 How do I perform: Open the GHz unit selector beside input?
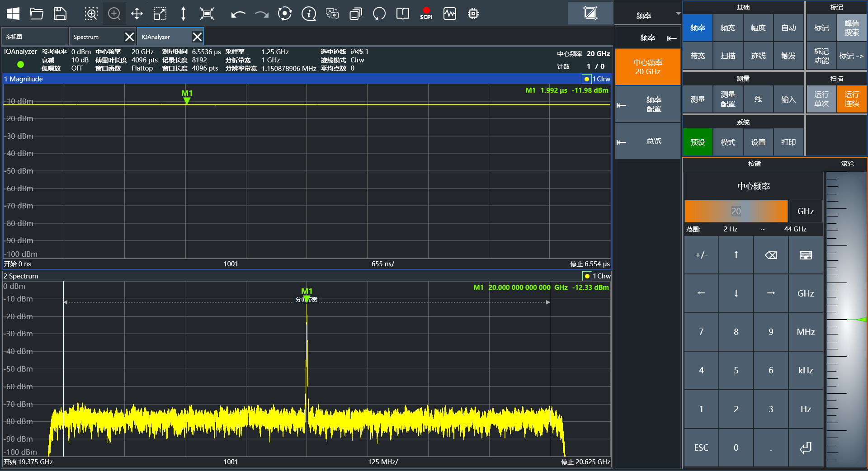click(x=806, y=211)
